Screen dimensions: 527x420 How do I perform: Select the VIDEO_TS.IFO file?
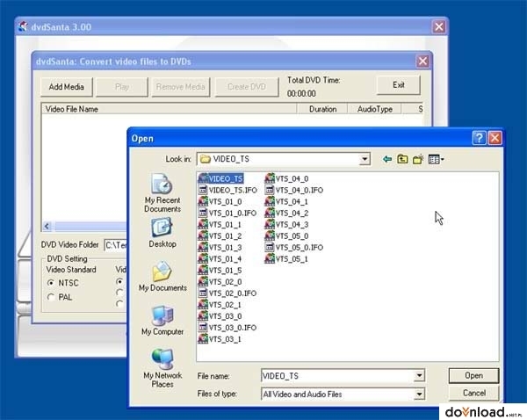pos(227,191)
